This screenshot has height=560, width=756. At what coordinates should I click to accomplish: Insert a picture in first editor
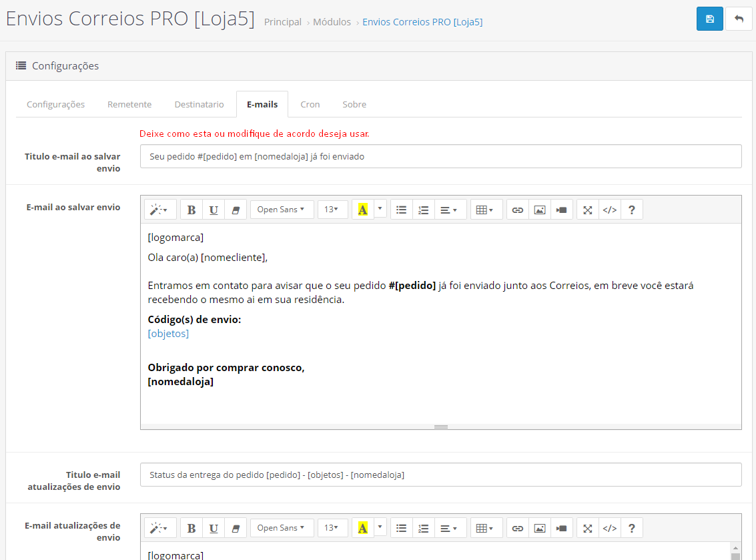point(540,210)
